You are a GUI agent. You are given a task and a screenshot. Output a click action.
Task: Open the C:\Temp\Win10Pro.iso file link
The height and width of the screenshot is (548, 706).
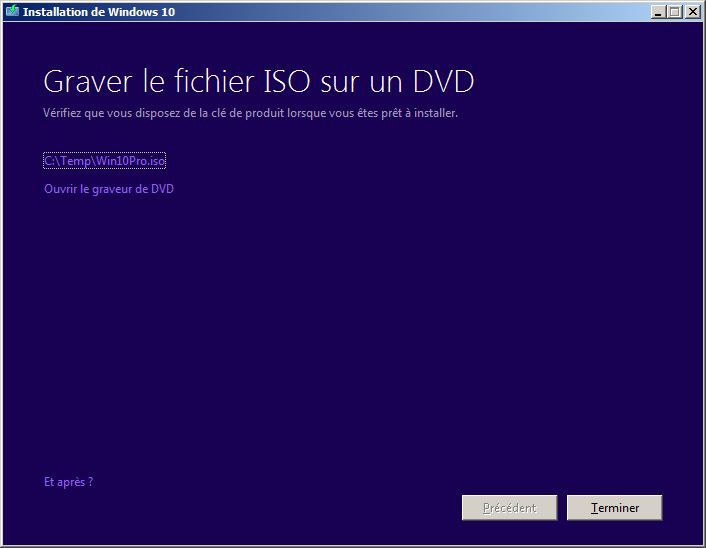pos(104,161)
